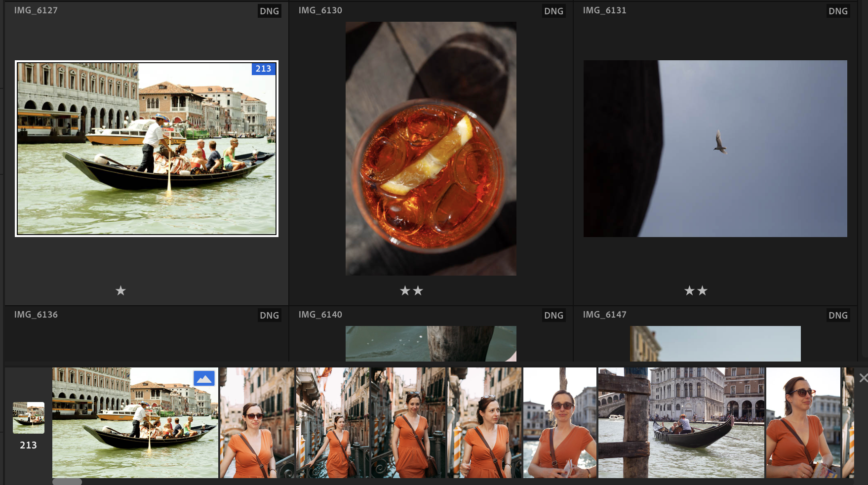Viewport: 868px width, 485px height.
Task: Click the DNG badge of IMG_6147
Action: click(x=838, y=315)
